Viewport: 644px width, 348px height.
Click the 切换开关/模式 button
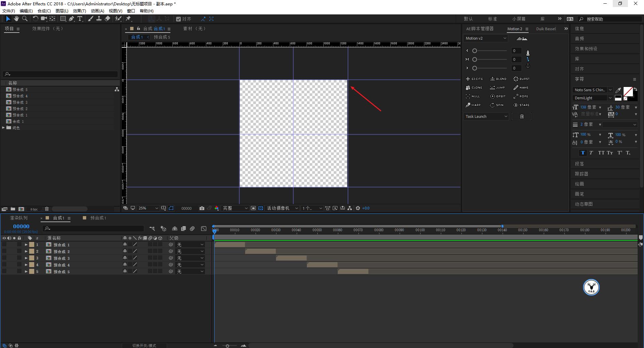pos(144,345)
